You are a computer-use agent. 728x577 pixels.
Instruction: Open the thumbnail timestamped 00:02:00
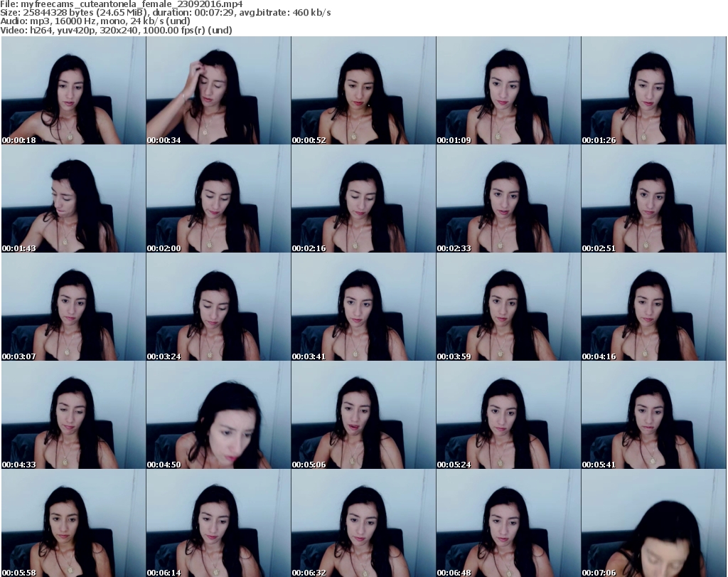coord(218,198)
